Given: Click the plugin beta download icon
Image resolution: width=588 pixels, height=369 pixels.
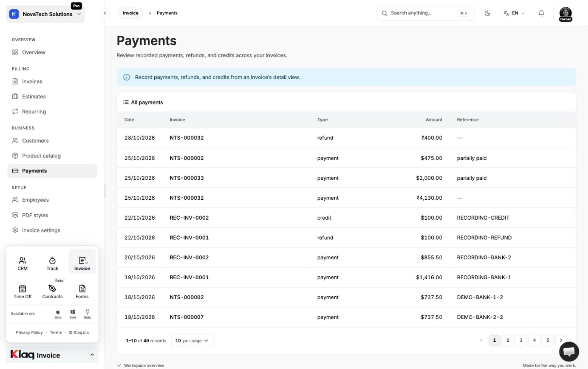Looking at the screenshot, I should [88, 312].
